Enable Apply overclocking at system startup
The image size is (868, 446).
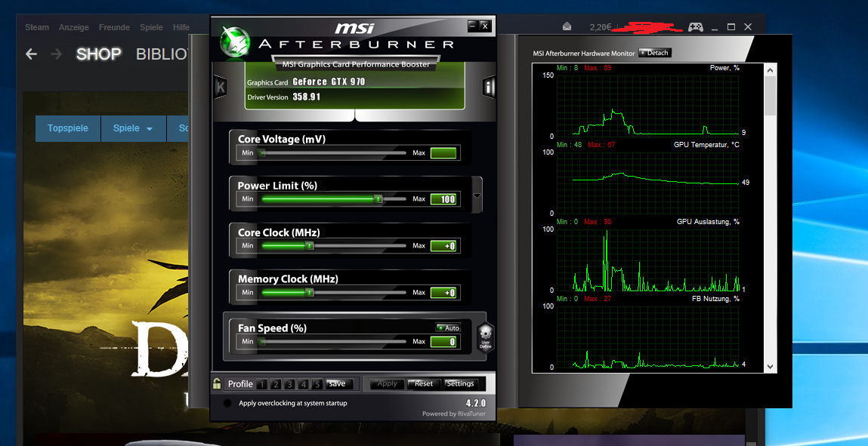pos(227,403)
